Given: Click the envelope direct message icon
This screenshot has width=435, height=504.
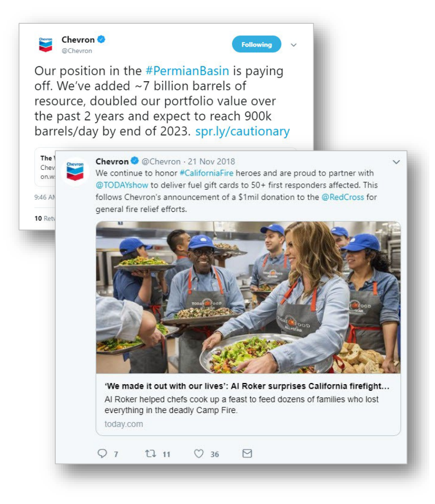Looking at the screenshot, I should [247, 453].
